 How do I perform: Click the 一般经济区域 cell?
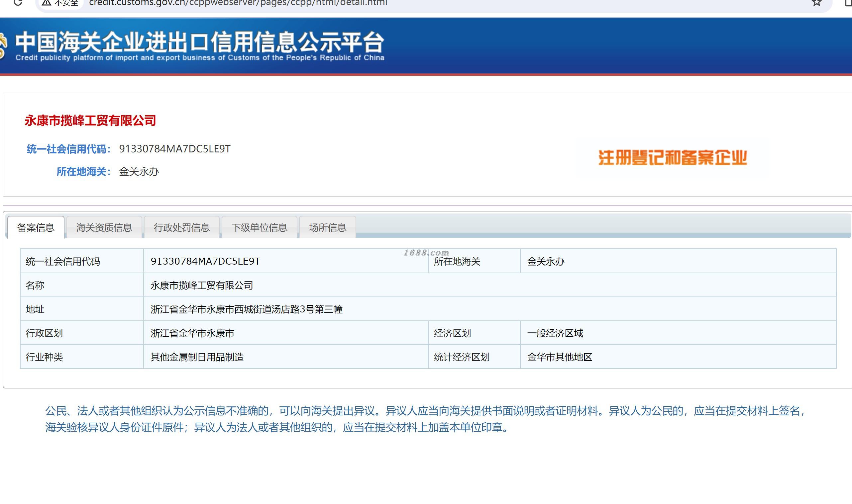point(678,333)
